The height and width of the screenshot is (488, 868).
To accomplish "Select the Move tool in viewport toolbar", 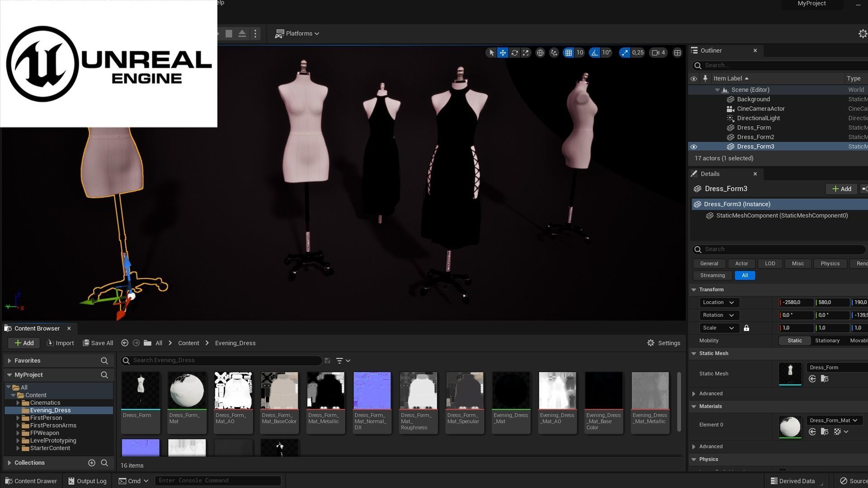I will [x=502, y=52].
